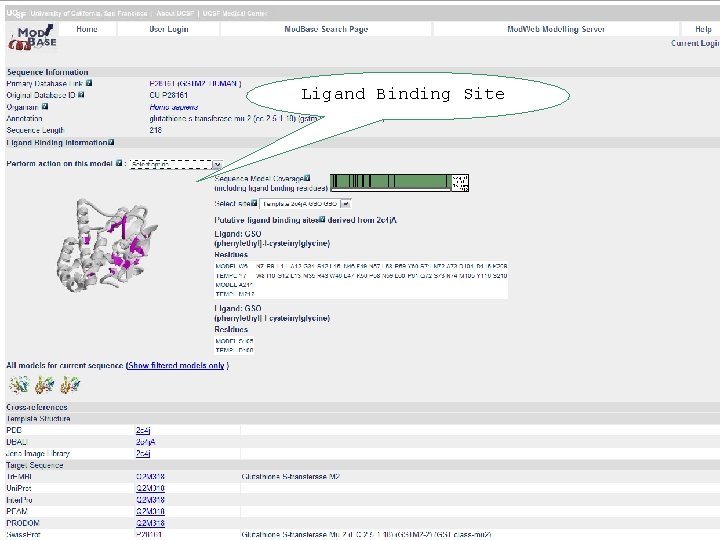This screenshot has width=720, height=540.
Task: Open the Select site dropdown
Action: [305, 204]
